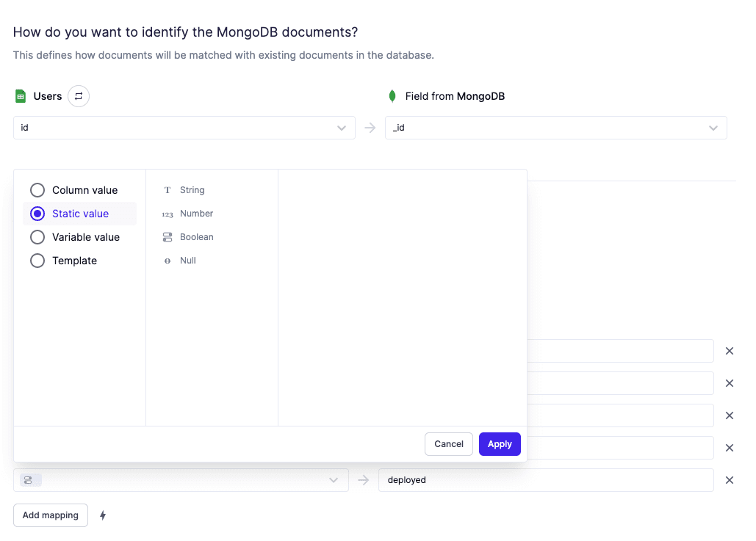This screenshot has width=756, height=541.
Task: Open the _id field dropdown for MongoDB
Action: click(x=555, y=127)
